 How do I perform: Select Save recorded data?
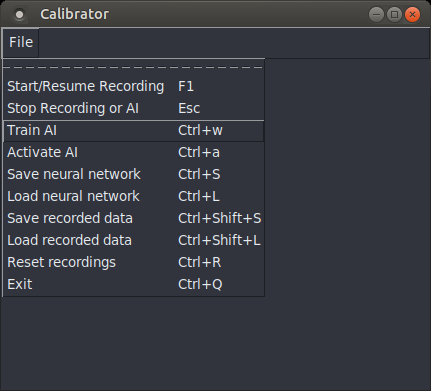133,218
